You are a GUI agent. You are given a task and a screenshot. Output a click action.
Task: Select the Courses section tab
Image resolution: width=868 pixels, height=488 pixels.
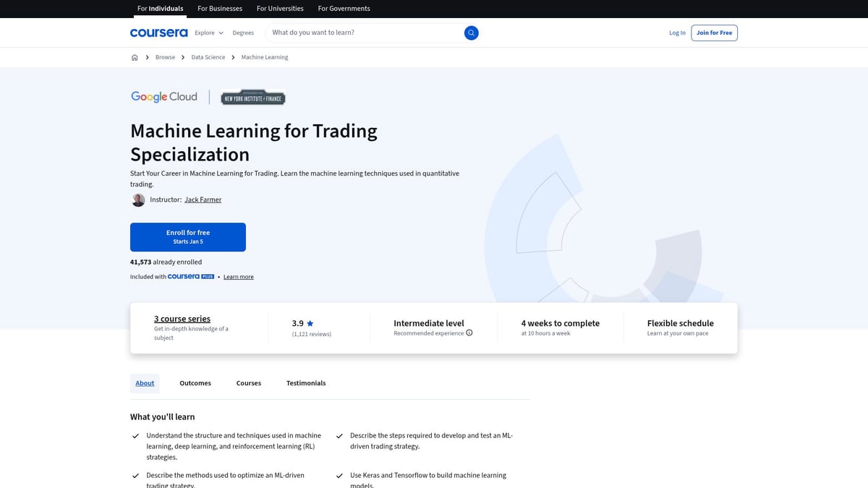(249, 383)
